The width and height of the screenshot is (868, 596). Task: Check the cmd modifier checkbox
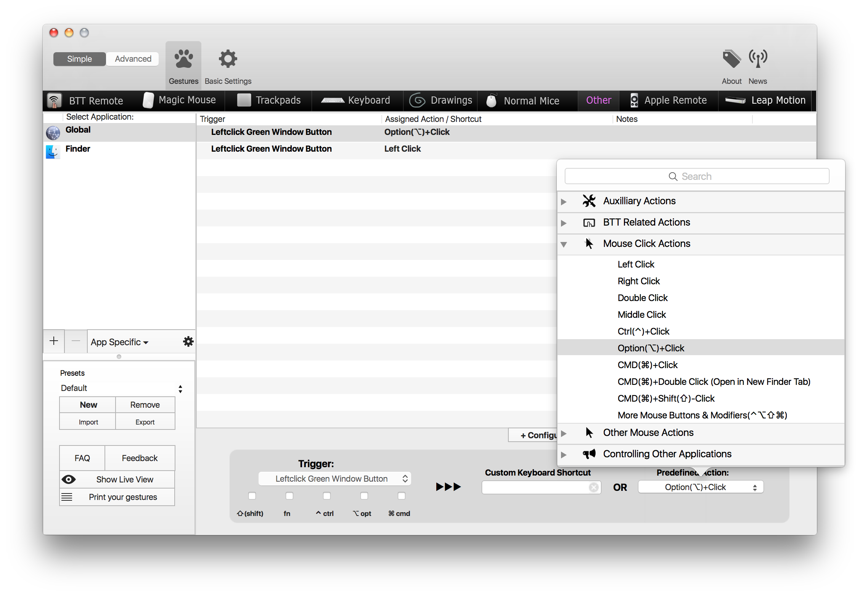pos(402,496)
